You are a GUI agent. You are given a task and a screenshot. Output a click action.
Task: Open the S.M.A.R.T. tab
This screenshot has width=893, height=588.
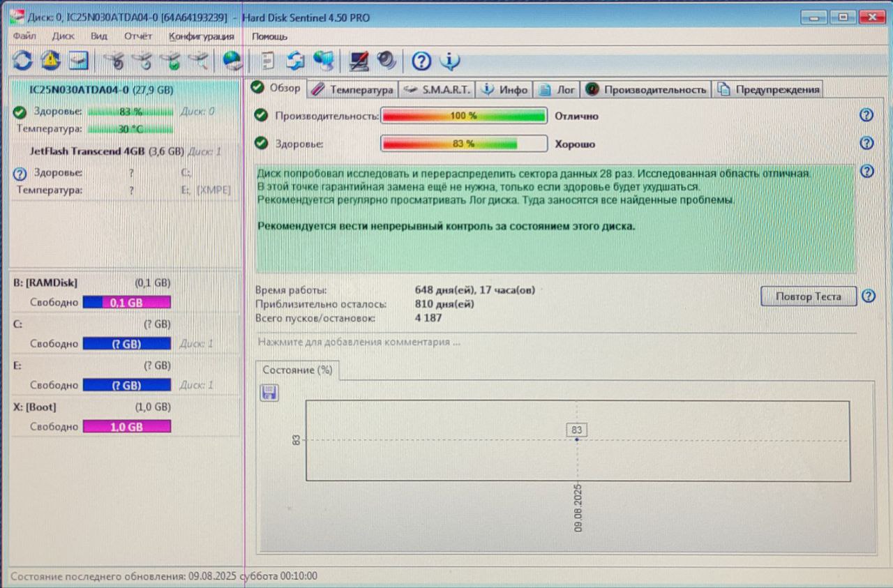(x=437, y=89)
